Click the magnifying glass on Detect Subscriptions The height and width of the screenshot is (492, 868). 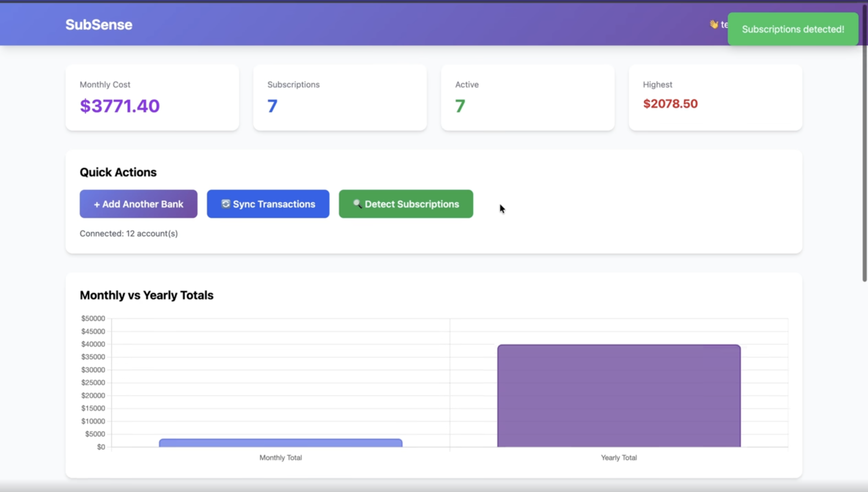click(x=358, y=204)
